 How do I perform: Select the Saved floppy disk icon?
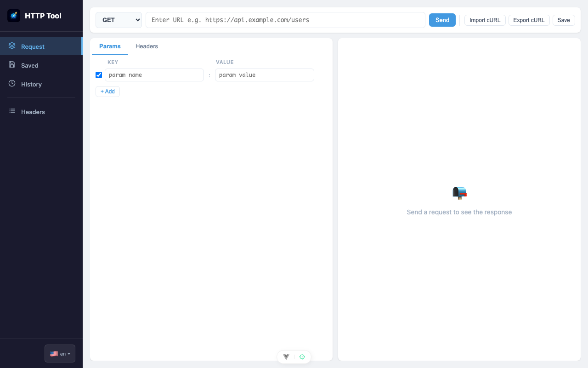click(x=12, y=65)
